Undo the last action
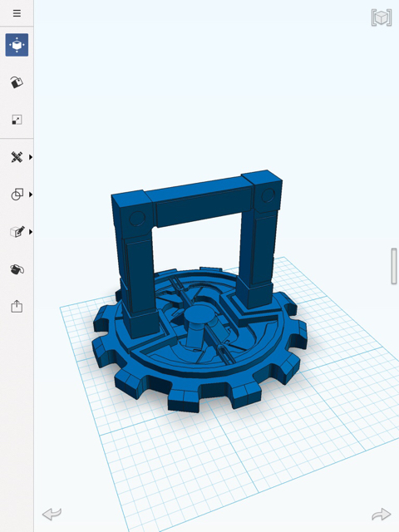Screen dimensions: 399x532 click(x=52, y=514)
